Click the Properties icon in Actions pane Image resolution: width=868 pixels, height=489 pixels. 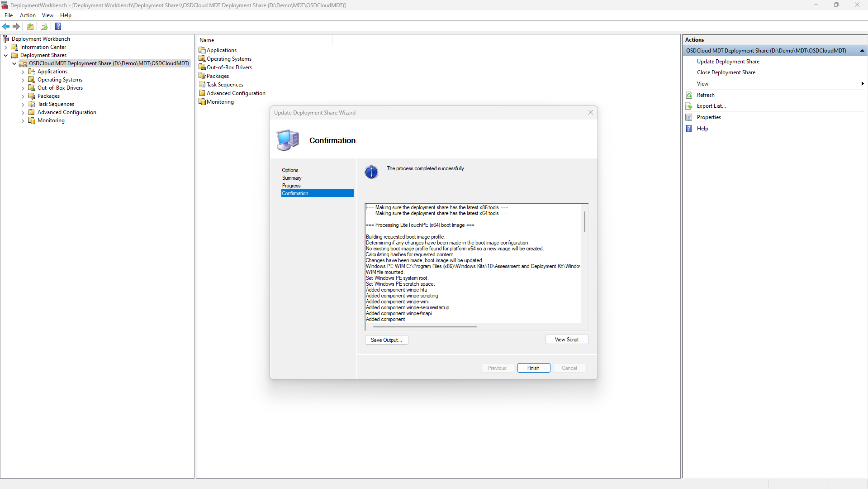(689, 117)
